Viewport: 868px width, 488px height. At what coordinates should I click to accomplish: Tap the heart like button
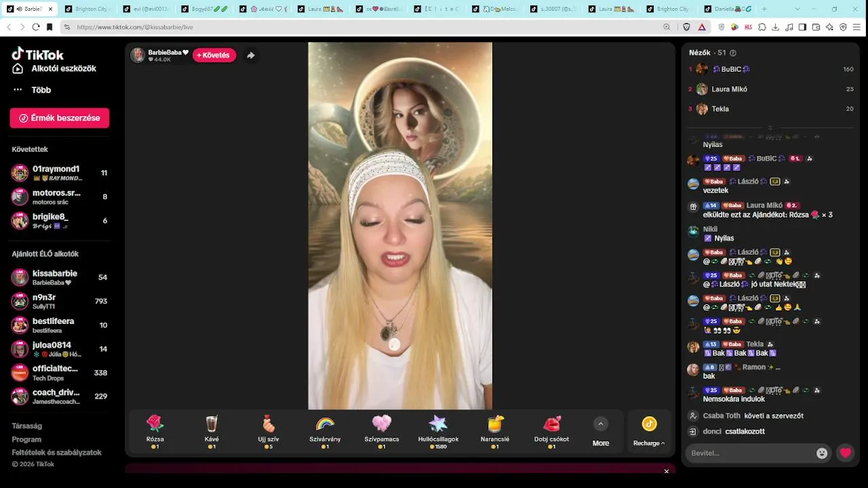pos(845,453)
